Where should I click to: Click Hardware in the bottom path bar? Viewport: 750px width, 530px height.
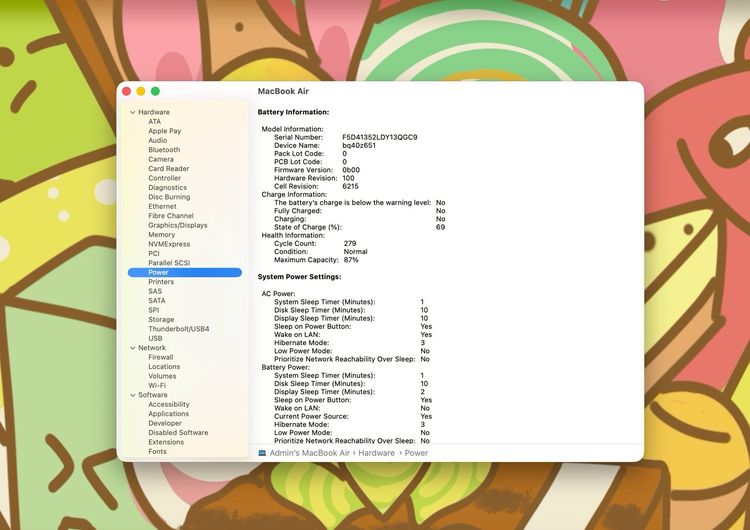click(377, 453)
